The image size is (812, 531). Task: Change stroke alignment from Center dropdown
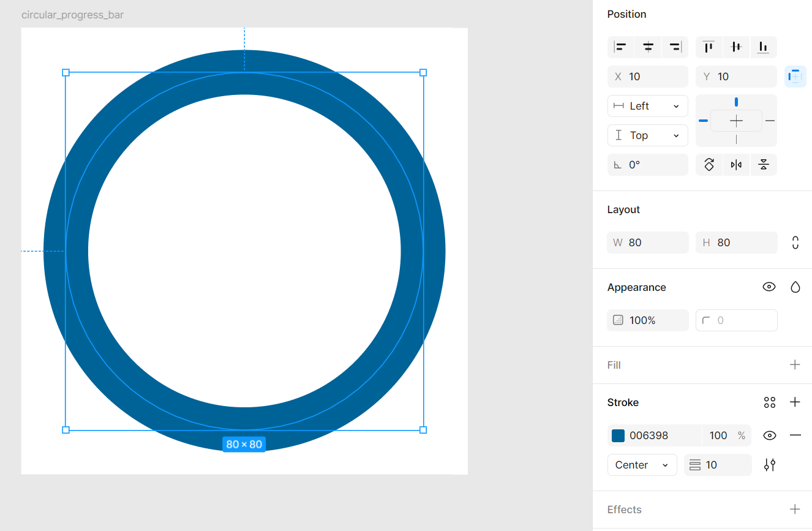pyautogui.click(x=642, y=465)
